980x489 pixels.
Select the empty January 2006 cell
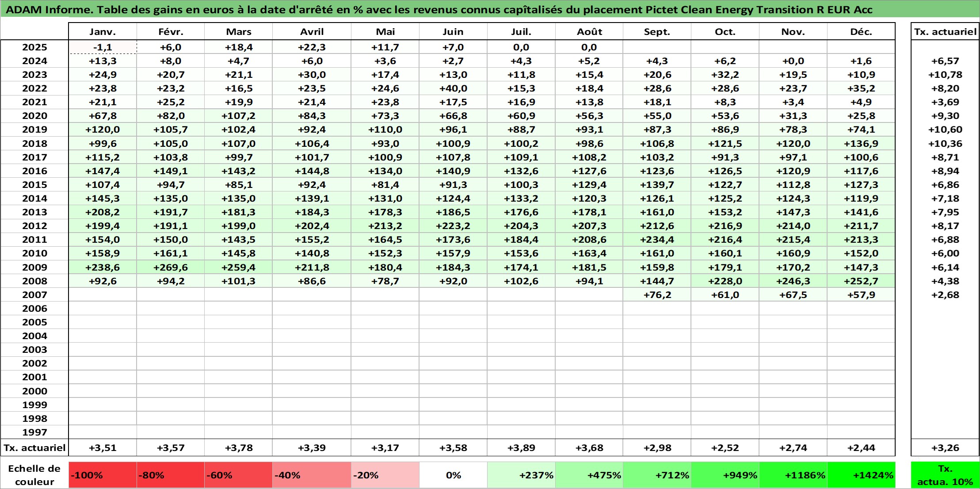click(x=103, y=308)
